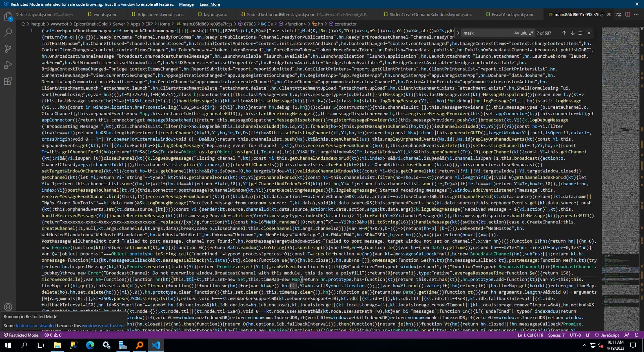Image resolution: width=644 pixels, height=352 pixels.
Task: Expand the Toggle Replace arrow in find widget
Action: 458,33
